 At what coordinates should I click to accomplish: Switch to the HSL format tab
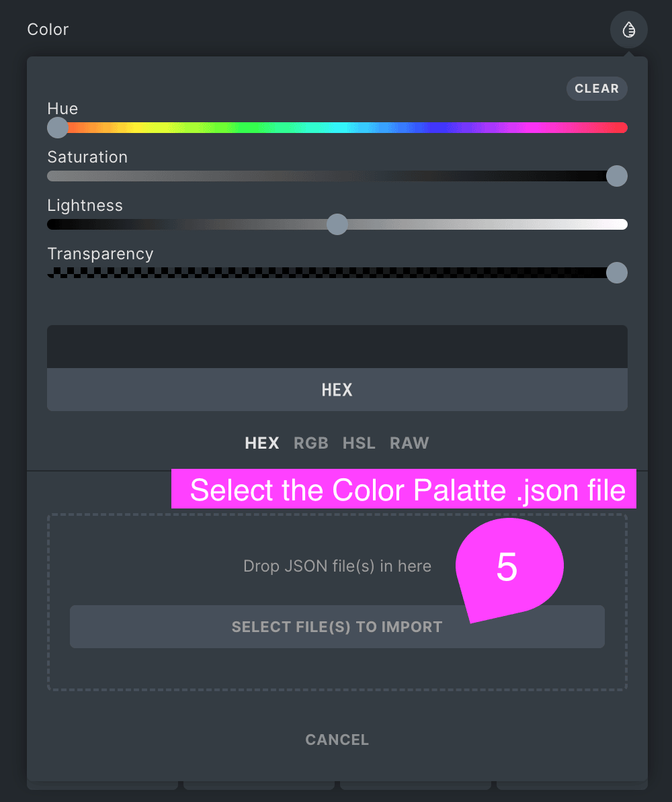click(x=359, y=443)
